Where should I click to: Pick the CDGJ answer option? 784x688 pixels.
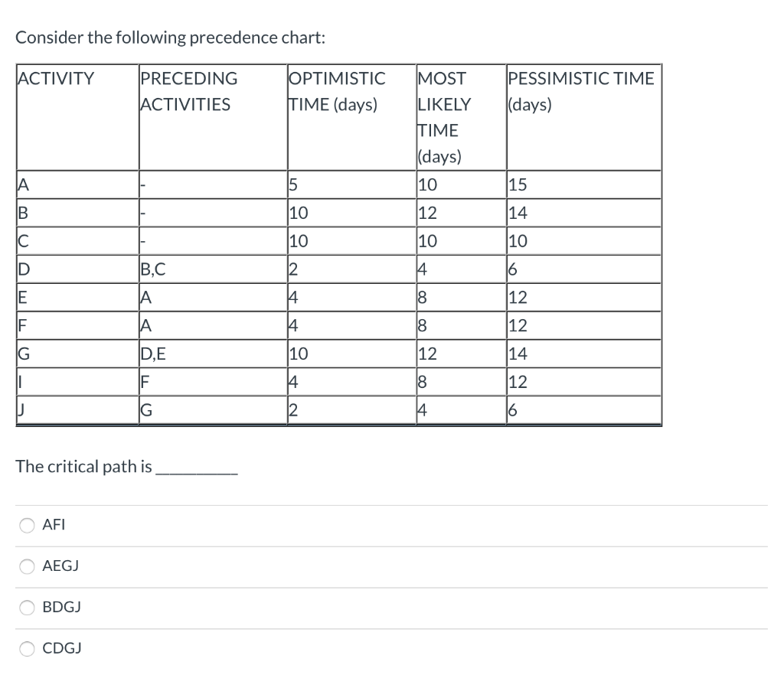(27, 648)
